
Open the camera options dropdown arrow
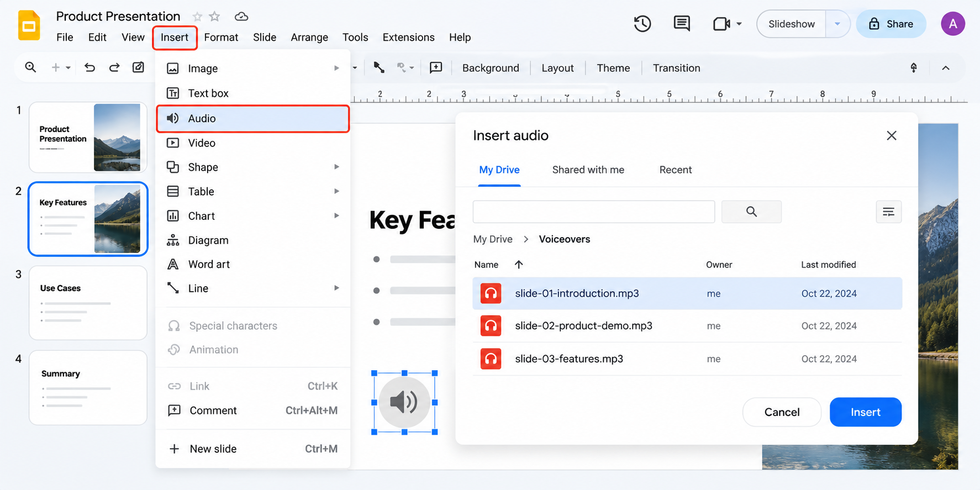tap(739, 24)
